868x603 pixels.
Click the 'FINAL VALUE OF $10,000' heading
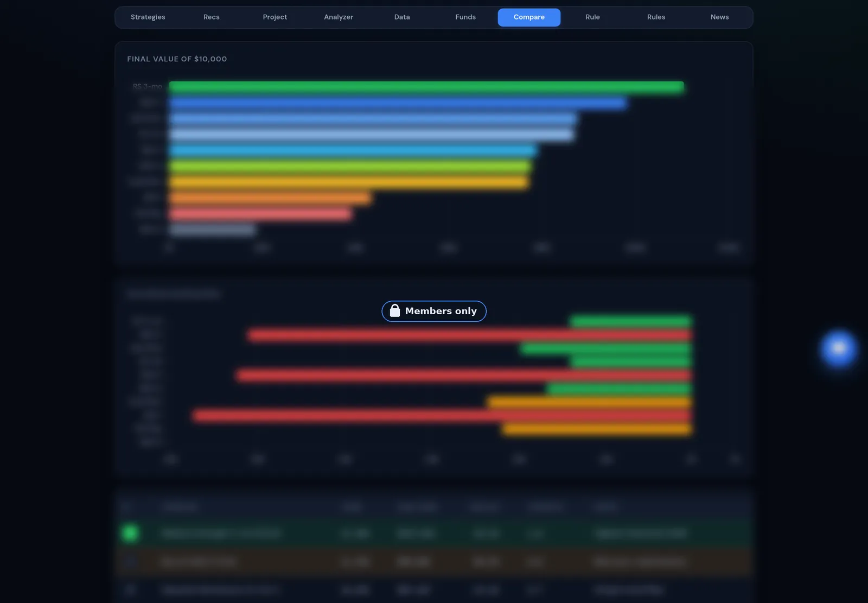[177, 59]
